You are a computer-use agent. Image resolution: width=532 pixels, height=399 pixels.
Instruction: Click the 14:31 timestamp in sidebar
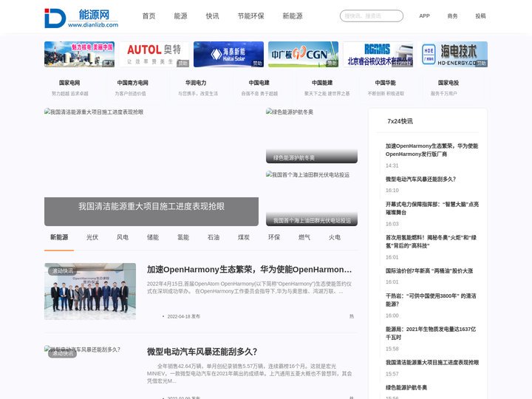click(x=392, y=166)
